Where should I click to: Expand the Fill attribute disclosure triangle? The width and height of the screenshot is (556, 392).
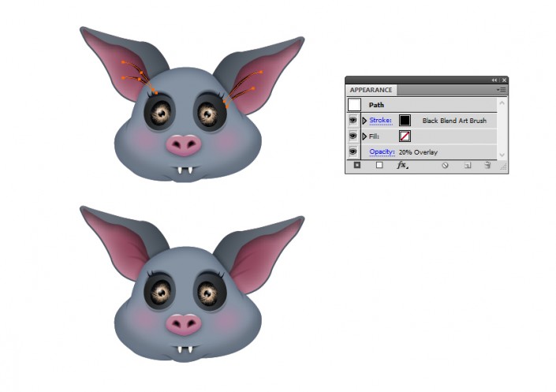(x=364, y=136)
